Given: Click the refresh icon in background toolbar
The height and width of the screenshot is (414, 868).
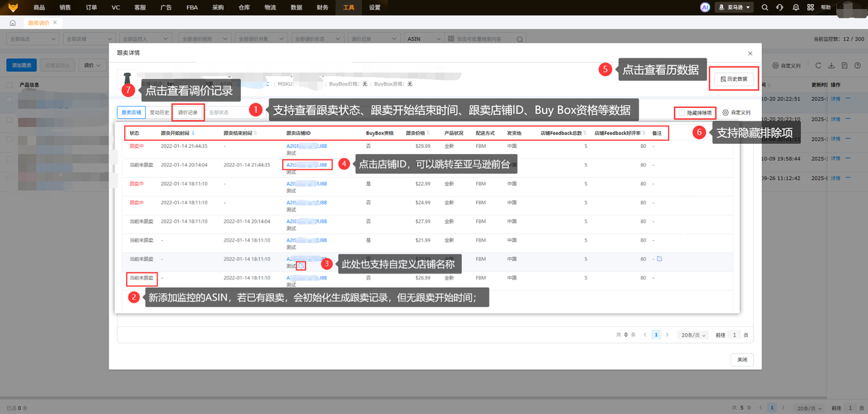Looking at the screenshot, I should pyautogui.click(x=818, y=65).
